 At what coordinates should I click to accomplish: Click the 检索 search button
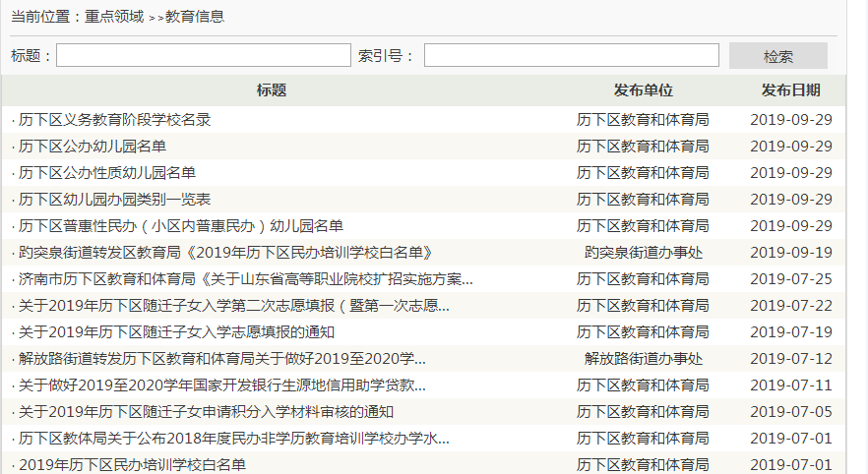click(x=777, y=56)
